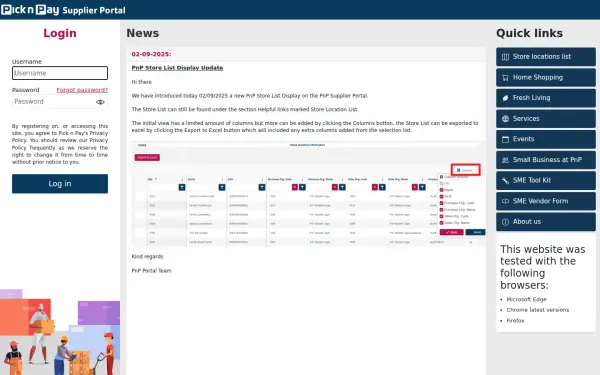600x375 pixels.
Task: Open Home Shopping quick link
Action: (x=546, y=77)
